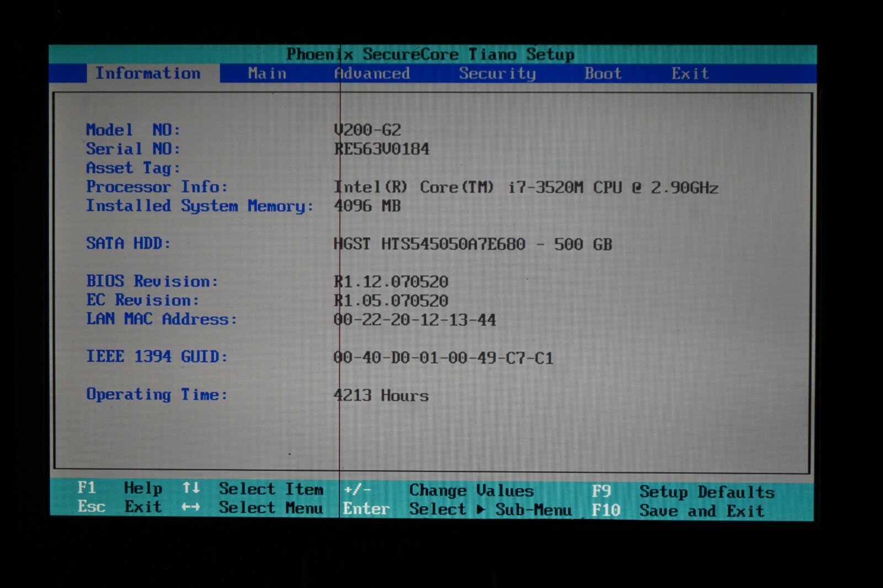The image size is (883, 588).
Task: Click the Operating Time: label
Action: [x=157, y=394]
